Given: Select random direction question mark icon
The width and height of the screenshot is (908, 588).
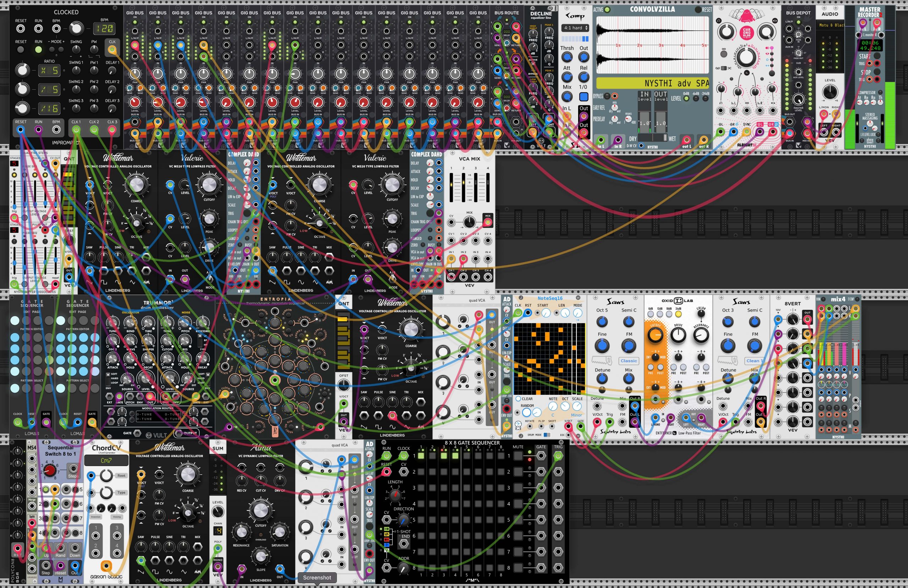Looking at the screenshot, I should (x=387, y=545).
